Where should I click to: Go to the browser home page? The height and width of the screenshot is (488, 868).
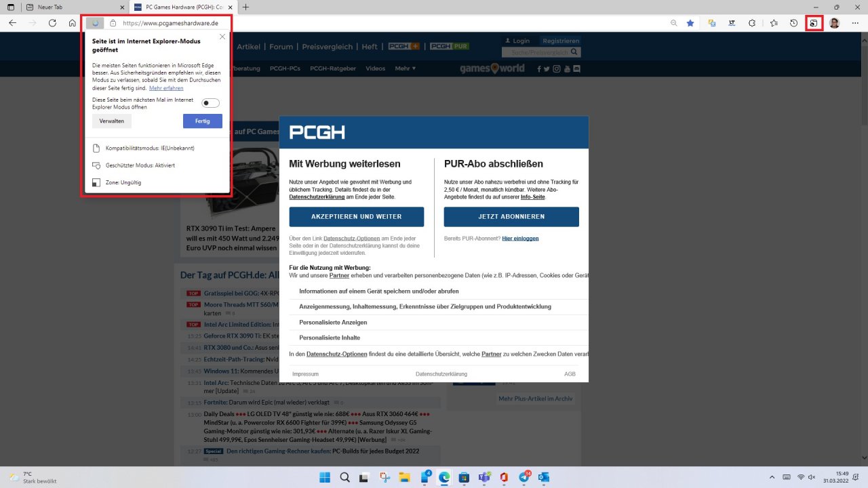point(73,23)
